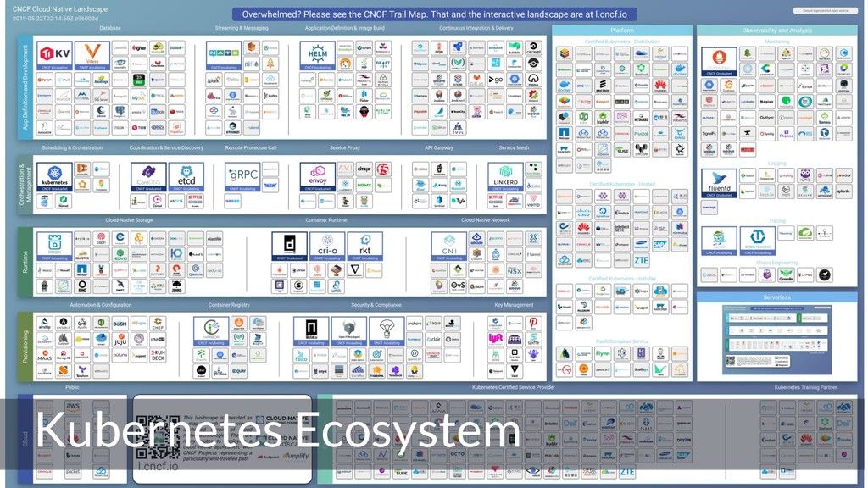The image size is (868, 488).
Task: Open the NGINX logo tile
Action: pos(364,186)
